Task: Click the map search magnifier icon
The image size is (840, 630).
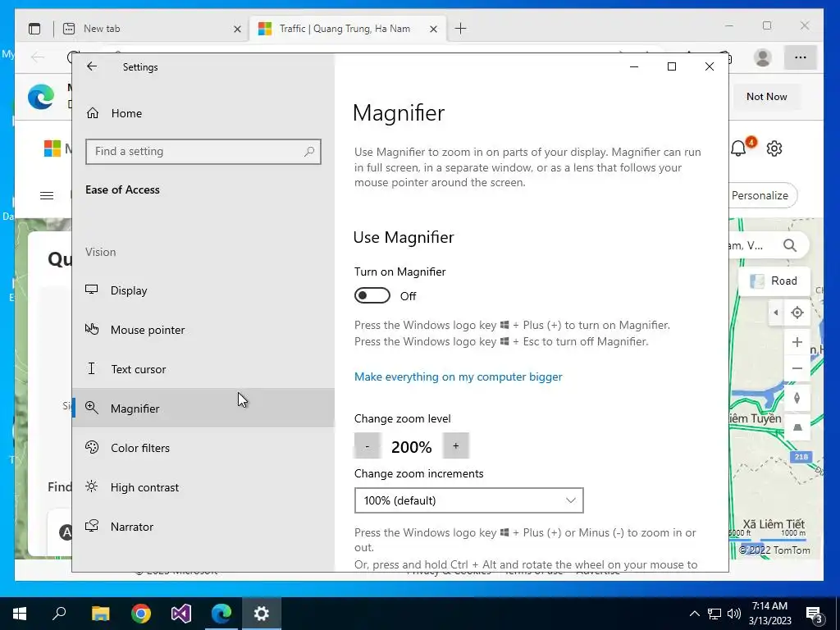Action: tap(790, 245)
